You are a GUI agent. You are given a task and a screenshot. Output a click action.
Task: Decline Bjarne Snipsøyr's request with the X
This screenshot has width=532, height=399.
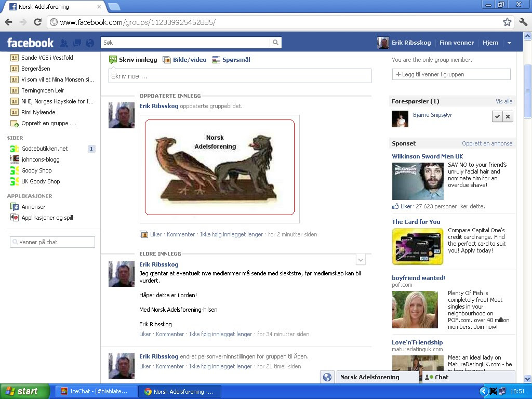pos(508,116)
